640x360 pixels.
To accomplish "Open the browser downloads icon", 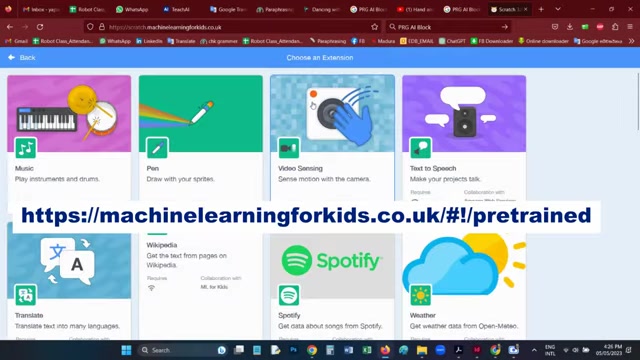I will [x=569, y=27].
